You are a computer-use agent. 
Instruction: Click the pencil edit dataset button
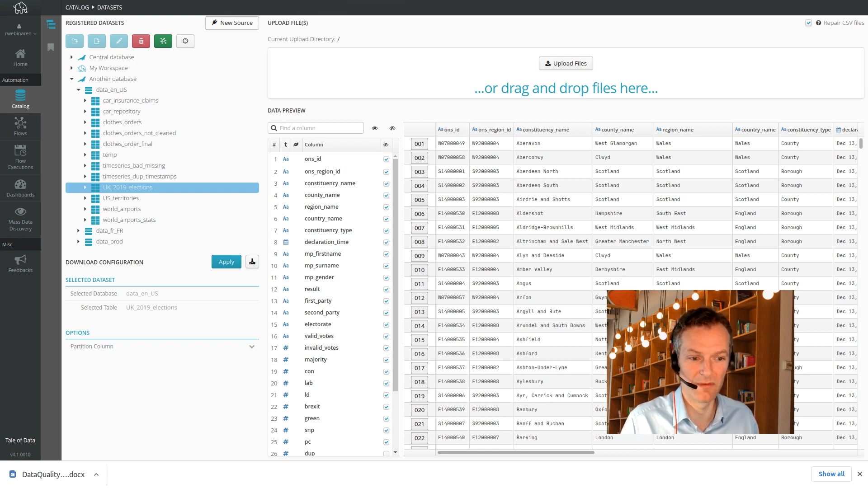point(119,41)
